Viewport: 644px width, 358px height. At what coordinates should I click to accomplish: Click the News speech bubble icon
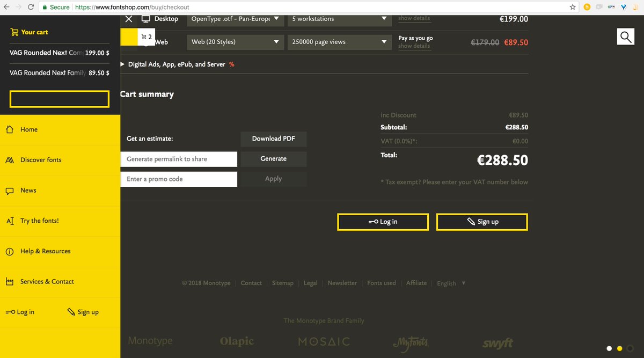(10, 191)
